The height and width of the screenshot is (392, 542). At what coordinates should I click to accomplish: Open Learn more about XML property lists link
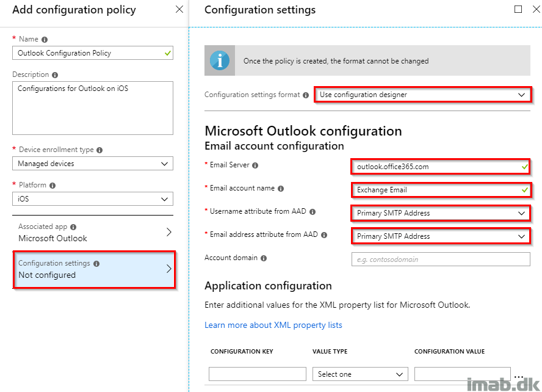[x=273, y=325]
